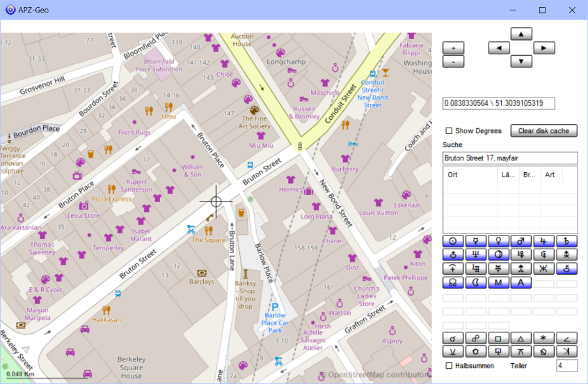Click the Burberry clothing icon
Image resolution: width=588 pixels, height=384 pixels.
[346, 159]
